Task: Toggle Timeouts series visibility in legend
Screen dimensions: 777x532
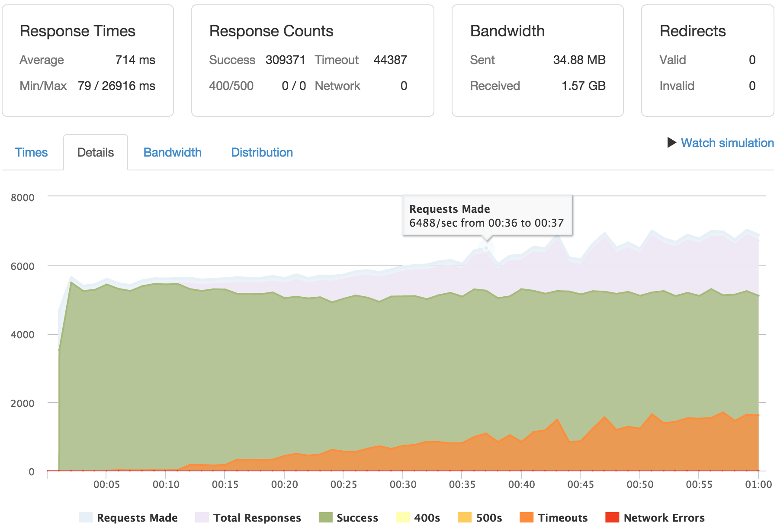Action: coord(562,517)
